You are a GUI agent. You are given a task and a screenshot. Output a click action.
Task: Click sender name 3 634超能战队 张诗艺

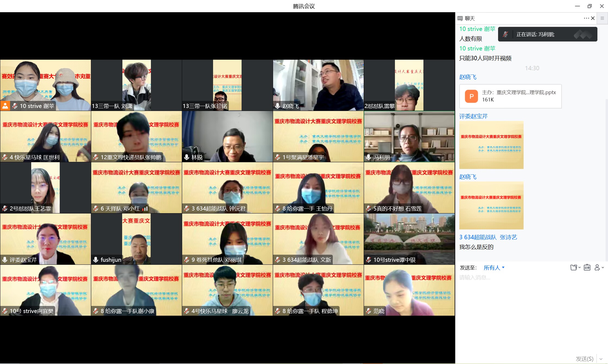[488, 237]
